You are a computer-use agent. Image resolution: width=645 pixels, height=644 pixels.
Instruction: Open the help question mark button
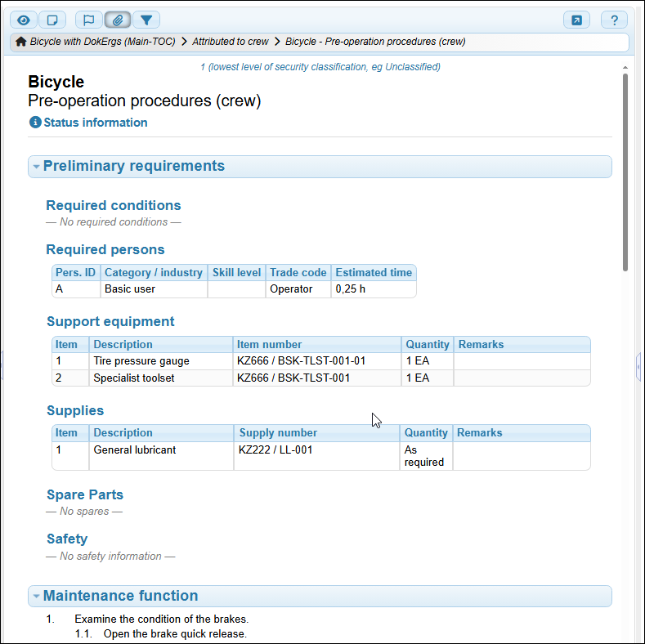[614, 20]
